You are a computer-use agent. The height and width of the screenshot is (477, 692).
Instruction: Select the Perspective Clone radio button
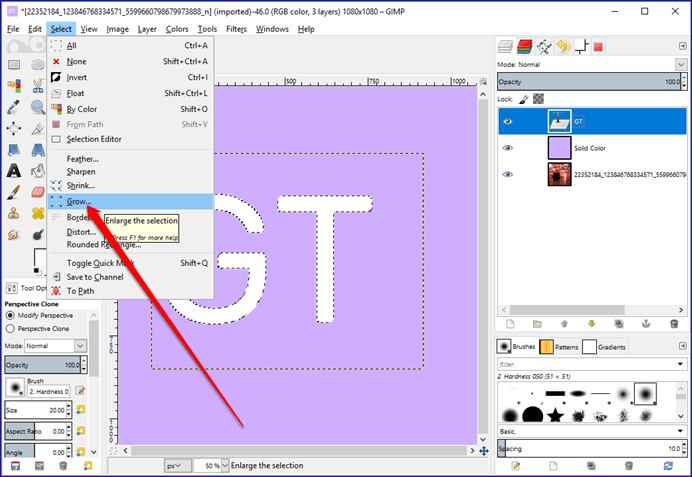pos(10,329)
